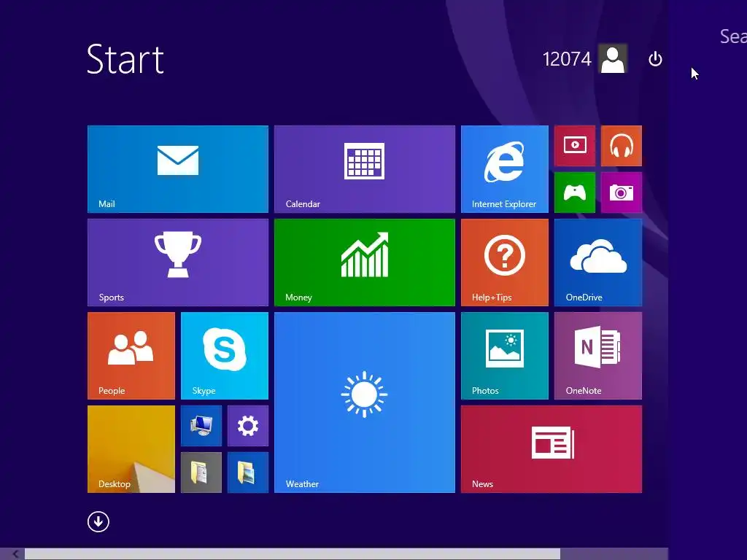Open the Calendar tile
Image resolution: width=747 pixels, height=560 pixels.
click(x=365, y=169)
